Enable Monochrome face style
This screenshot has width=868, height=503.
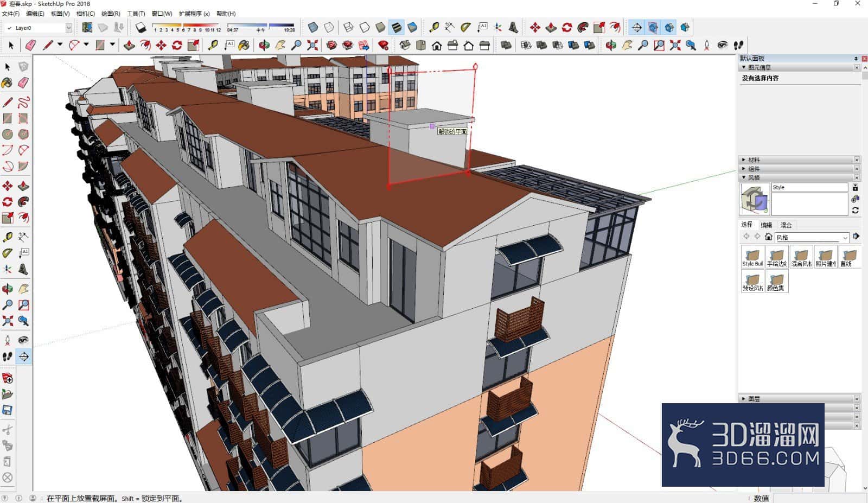pos(412,27)
